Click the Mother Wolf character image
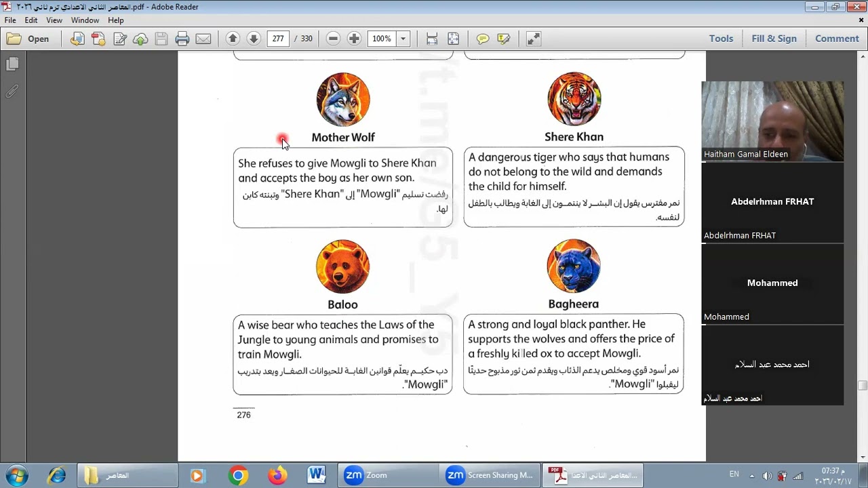Image resolution: width=868 pixels, height=488 pixels. [x=343, y=100]
